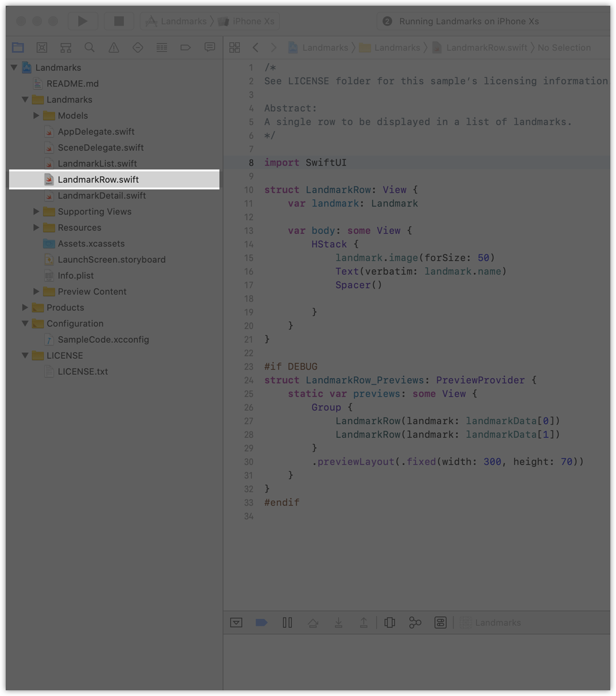Open the Symbol navigator
This screenshot has height=696, width=616.
click(66, 47)
